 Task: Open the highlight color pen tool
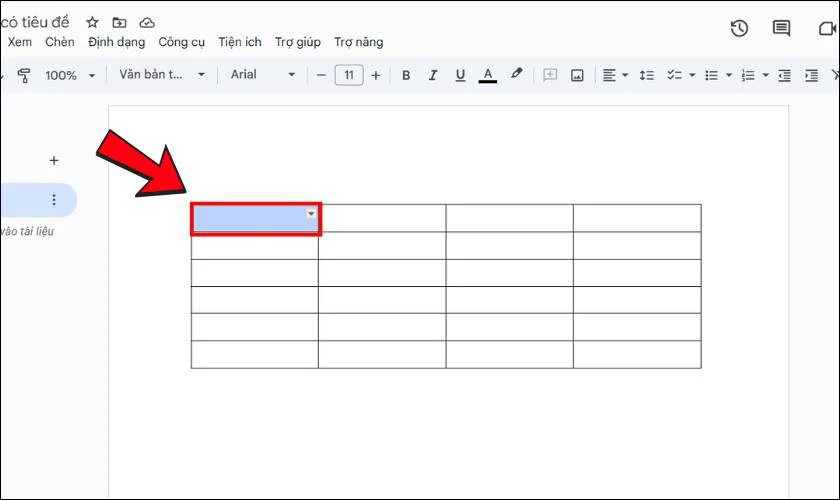516,74
